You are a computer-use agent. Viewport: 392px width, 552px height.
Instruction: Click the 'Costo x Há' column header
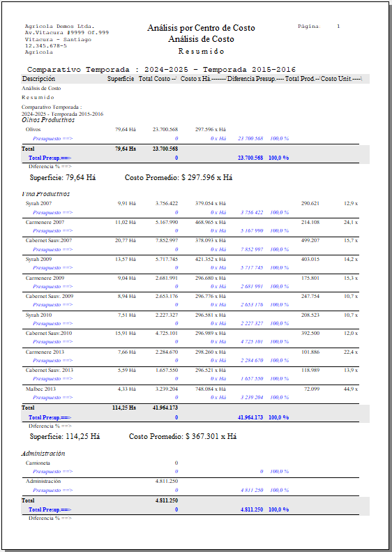(x=195, y=79)
